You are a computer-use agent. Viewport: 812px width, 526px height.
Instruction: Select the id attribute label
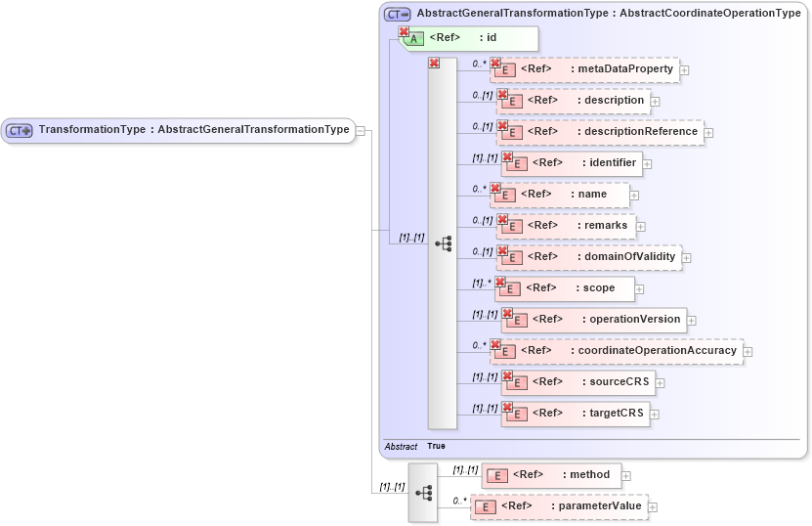(x=491, y=38)
